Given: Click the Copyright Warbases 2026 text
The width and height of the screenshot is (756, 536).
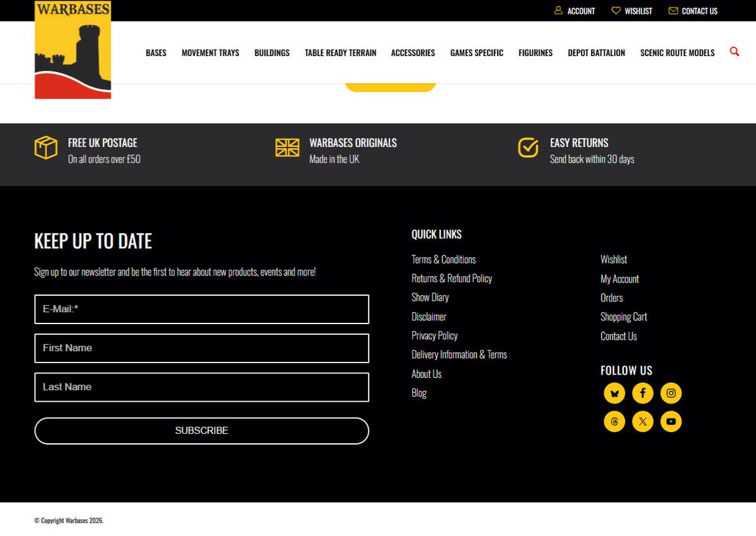Looking at the screenshot, I should [69, 521].
